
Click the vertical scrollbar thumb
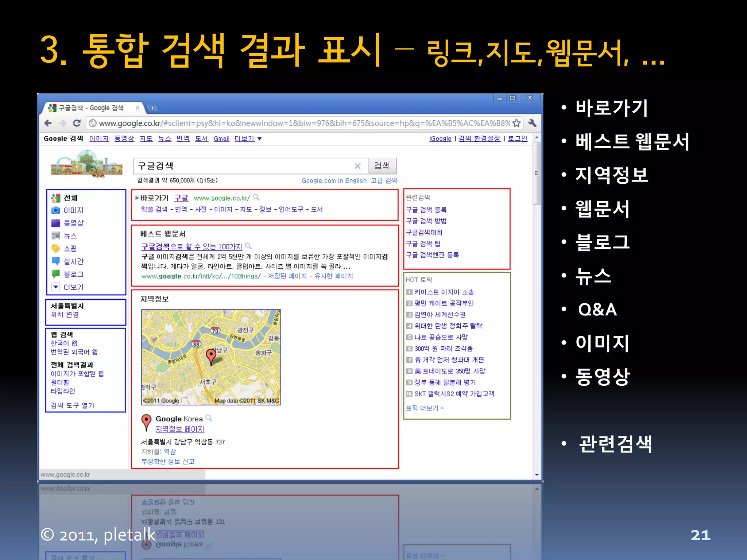(537, 174)
